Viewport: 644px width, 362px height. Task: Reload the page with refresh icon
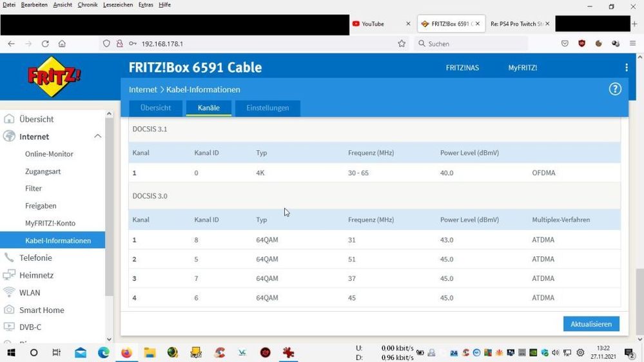45,44
